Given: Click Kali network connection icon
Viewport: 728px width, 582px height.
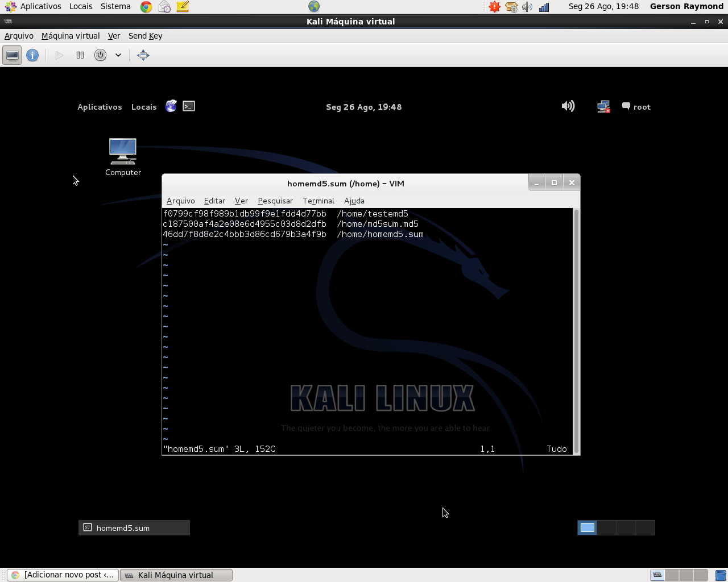Looking at the screenshot, I should (x=603, y=106).
